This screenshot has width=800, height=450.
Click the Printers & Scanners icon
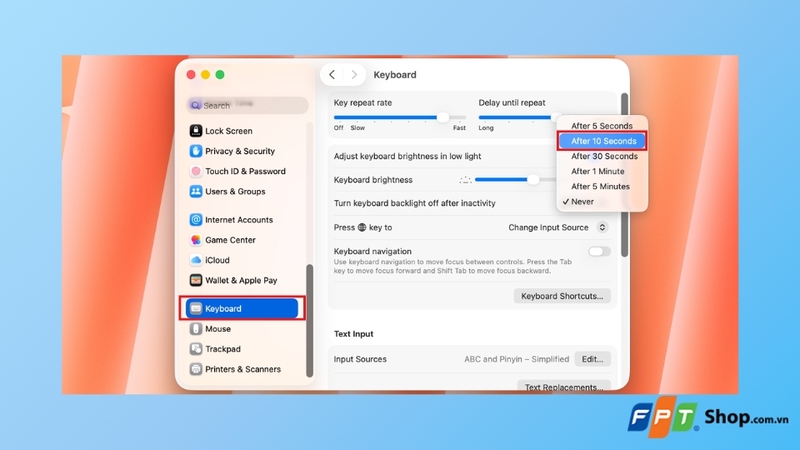(195, 369)
